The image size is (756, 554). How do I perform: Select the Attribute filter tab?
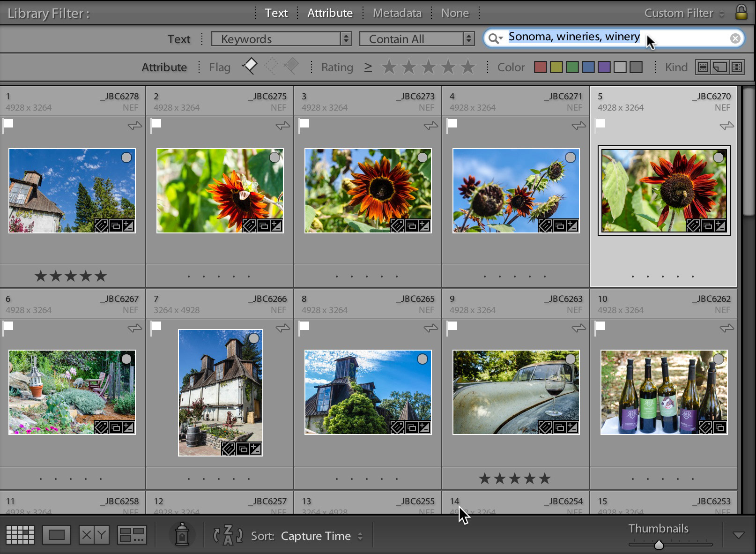click(330, 13)
